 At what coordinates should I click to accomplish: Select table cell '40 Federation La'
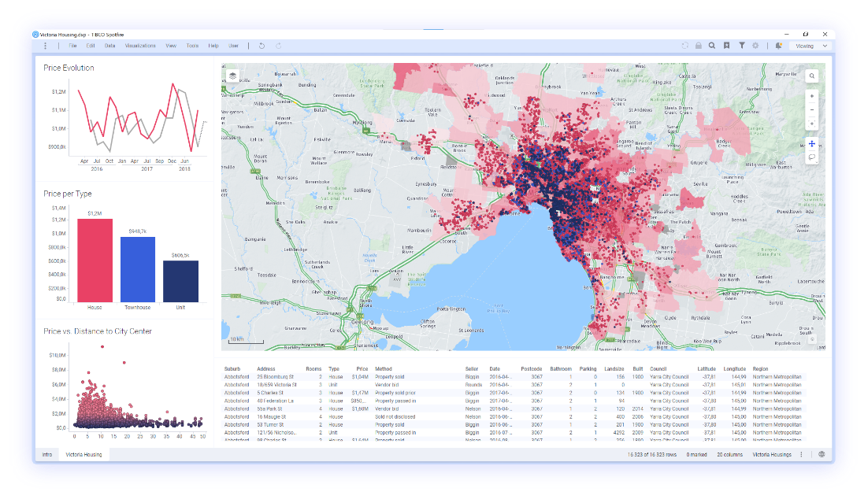click(x=275, y=401)
